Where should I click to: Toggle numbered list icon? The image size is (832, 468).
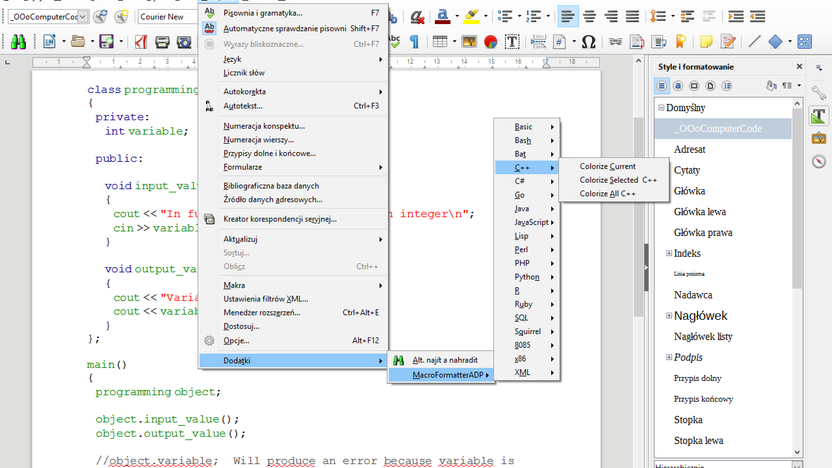[x=533, y=17]
